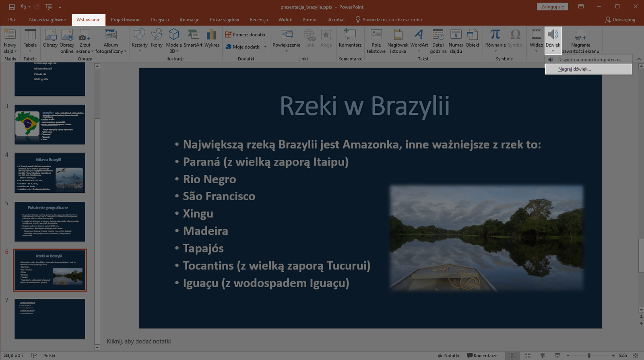
Task: Insert a Wideo clip
Action: tap(536, 41)
